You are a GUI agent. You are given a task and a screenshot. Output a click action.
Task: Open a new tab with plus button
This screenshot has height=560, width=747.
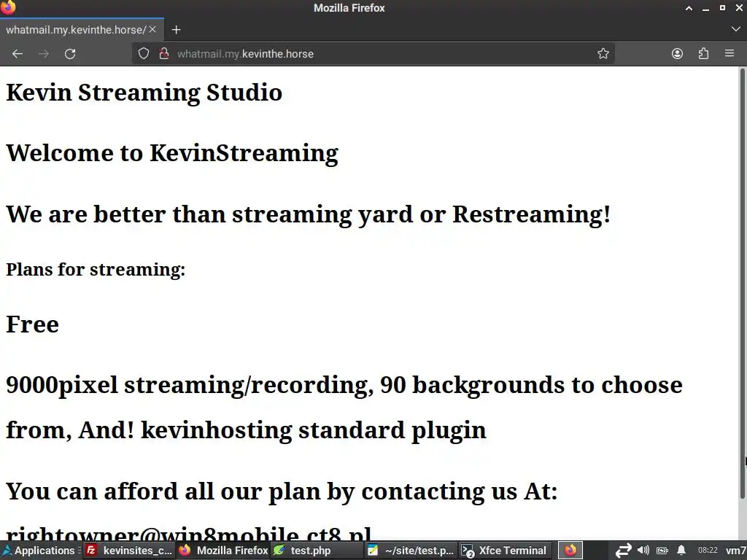point(177,29)
